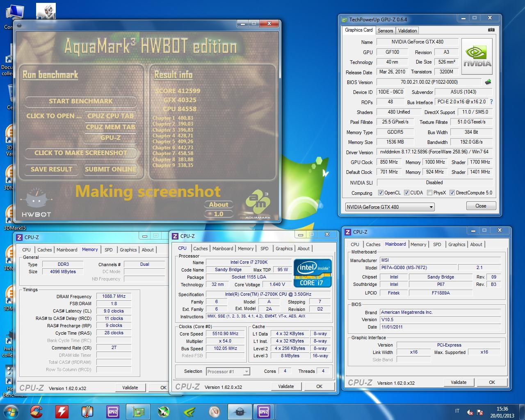The width and height of the screenshot is (525, 420).
Task: Click the IT language indicator in tray
Action: pyautogui.click(x=457, y=411)
